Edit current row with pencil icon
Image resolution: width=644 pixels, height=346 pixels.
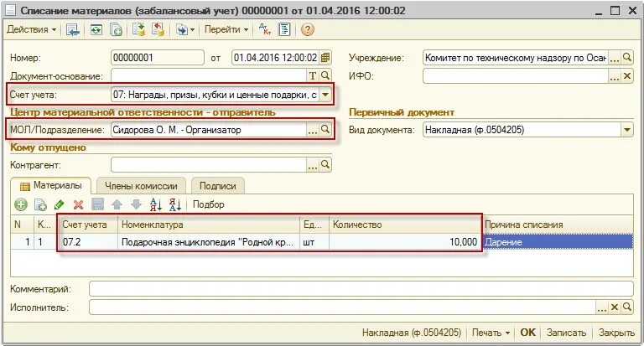60,204
